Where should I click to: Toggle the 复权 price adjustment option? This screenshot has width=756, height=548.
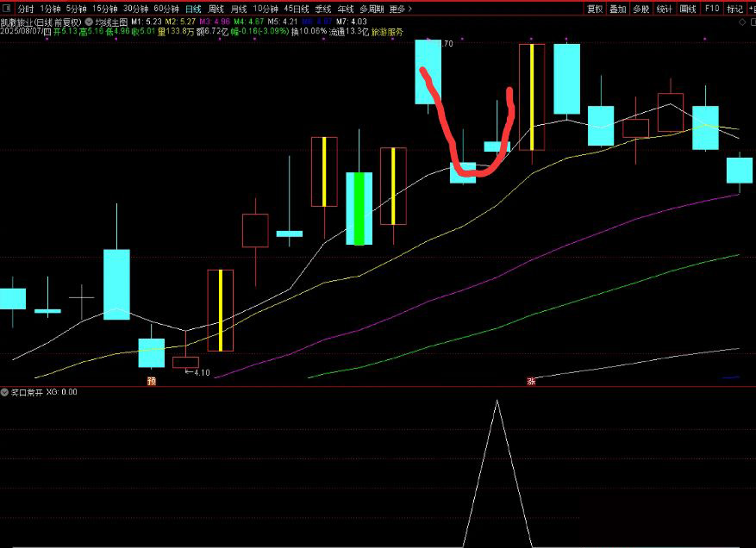coord(595,9)
